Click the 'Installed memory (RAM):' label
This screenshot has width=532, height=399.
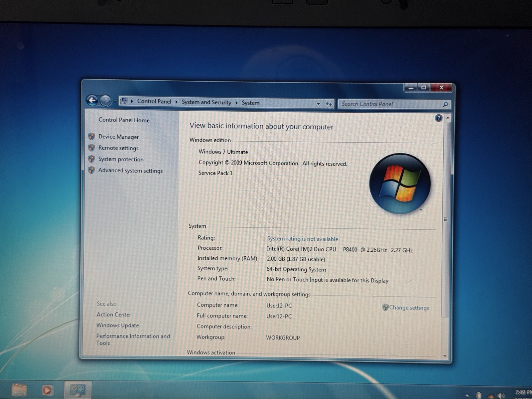228,258
